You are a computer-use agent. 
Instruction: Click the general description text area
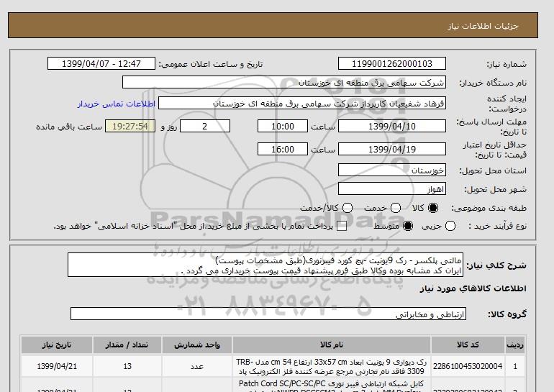pos(265,265)
